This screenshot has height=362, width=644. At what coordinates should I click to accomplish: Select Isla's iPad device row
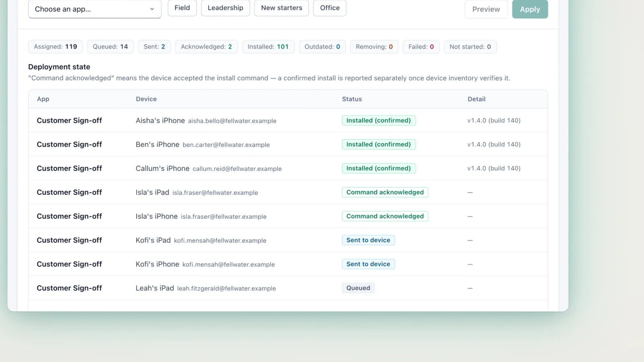click(288, 192)
